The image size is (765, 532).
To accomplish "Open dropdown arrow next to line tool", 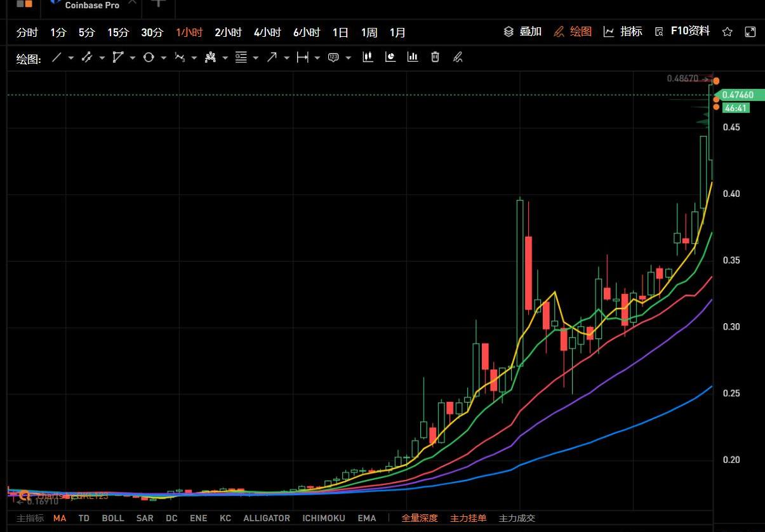I will coord(70,58).
